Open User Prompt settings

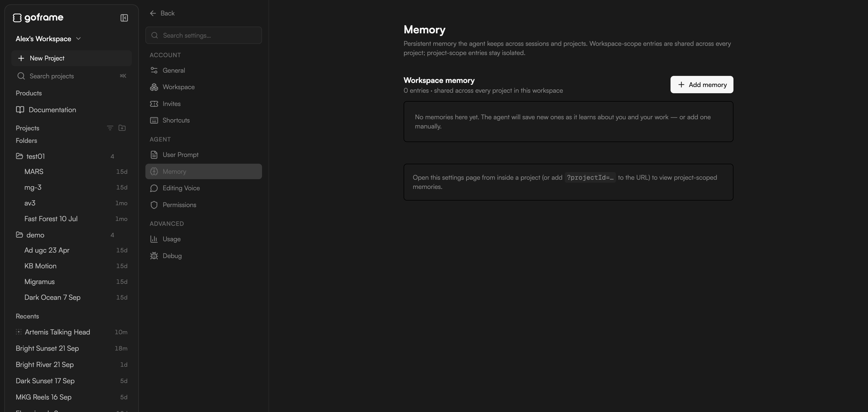coord(203,155)
